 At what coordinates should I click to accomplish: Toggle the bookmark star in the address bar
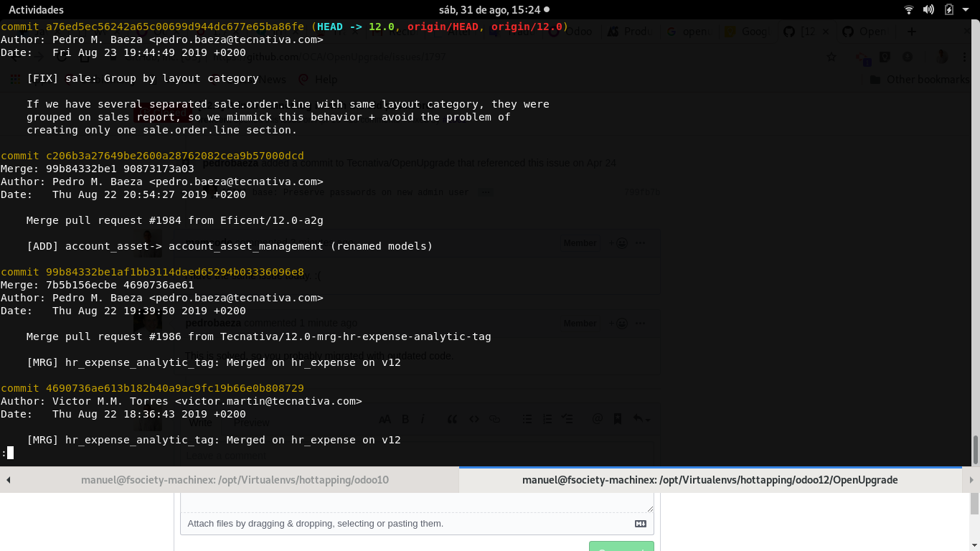[831, 57]
